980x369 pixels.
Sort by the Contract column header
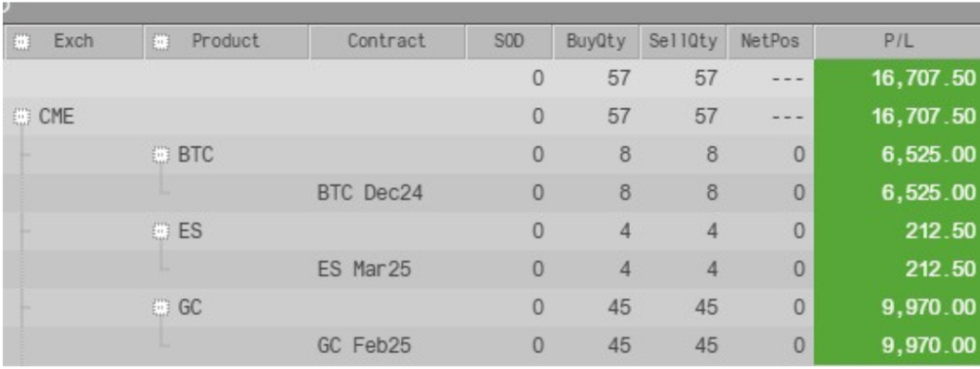point(387,42)
